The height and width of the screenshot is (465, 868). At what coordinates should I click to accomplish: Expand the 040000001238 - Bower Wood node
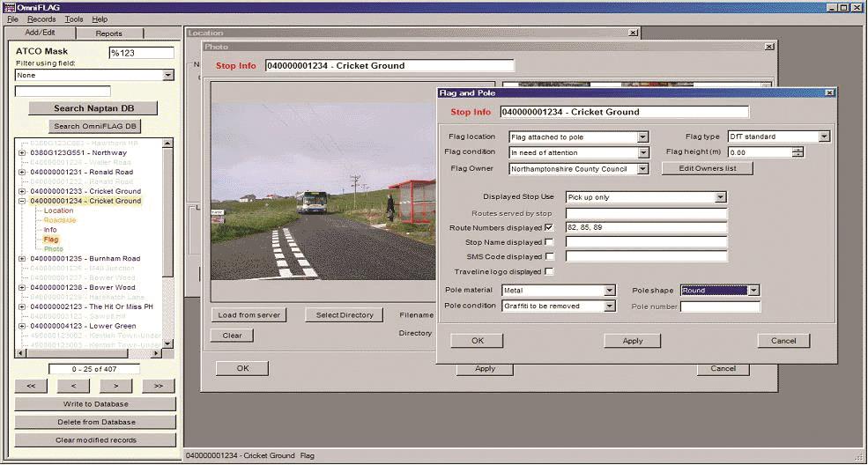tap(22, 287)
